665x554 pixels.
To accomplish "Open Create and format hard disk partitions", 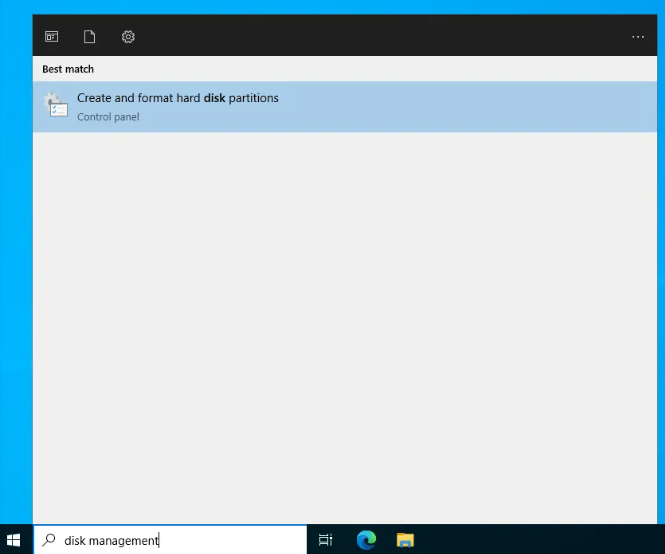I will [x=177, y=98].
